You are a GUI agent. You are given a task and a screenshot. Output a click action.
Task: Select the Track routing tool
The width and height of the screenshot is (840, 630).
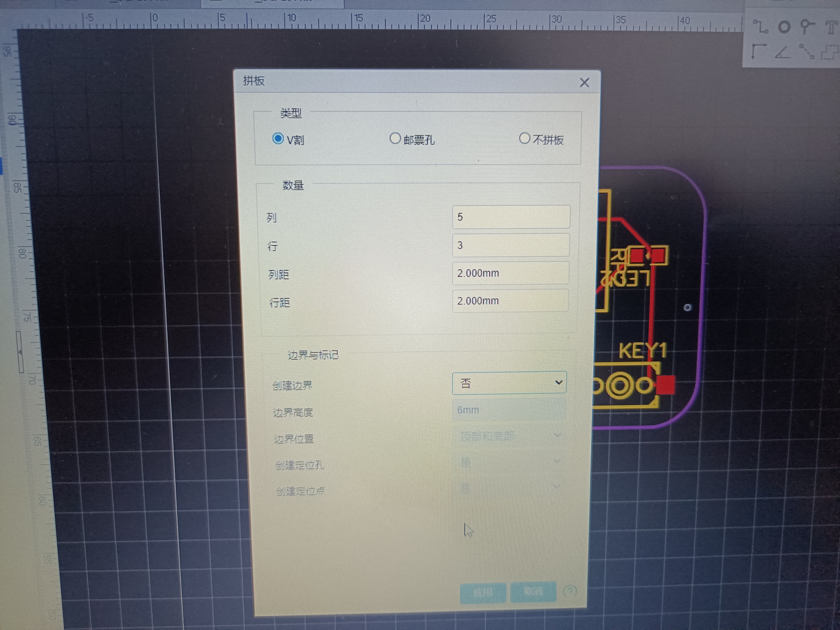click(760, 27)
